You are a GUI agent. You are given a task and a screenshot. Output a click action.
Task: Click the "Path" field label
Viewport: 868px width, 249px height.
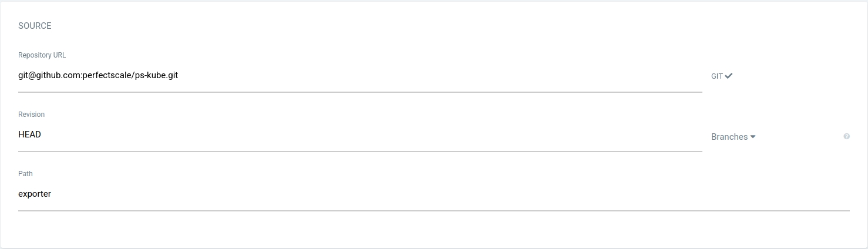(25, 174)
